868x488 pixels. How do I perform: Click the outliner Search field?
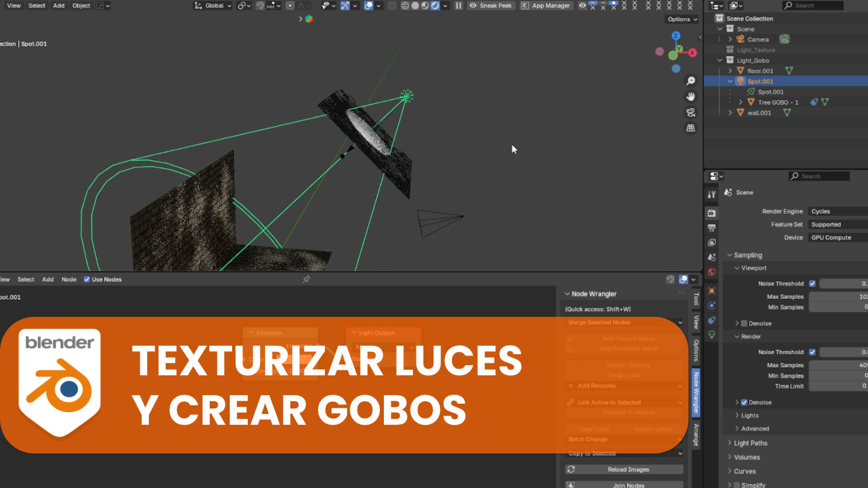click(813, 5)
